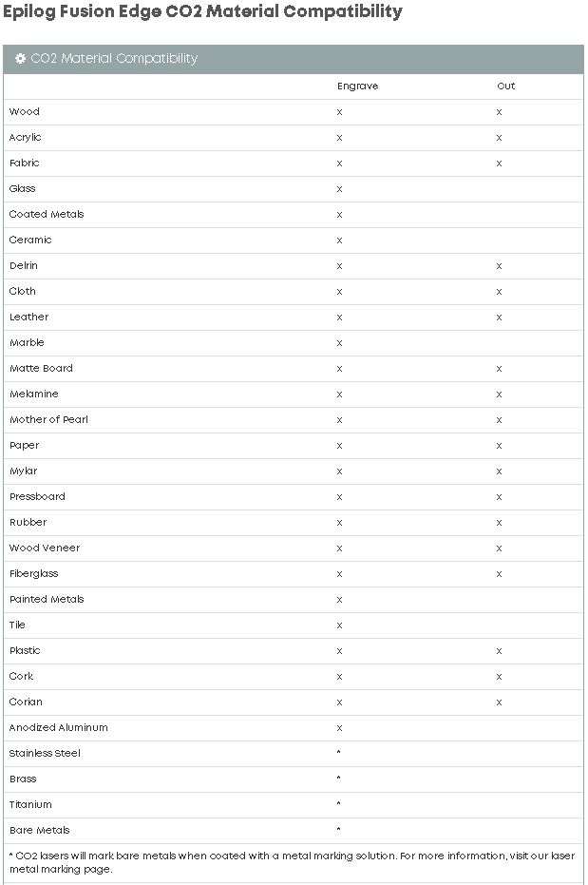Click the asterisk next to Stainless Steel
588x885 pixels.
pos(338,752)
